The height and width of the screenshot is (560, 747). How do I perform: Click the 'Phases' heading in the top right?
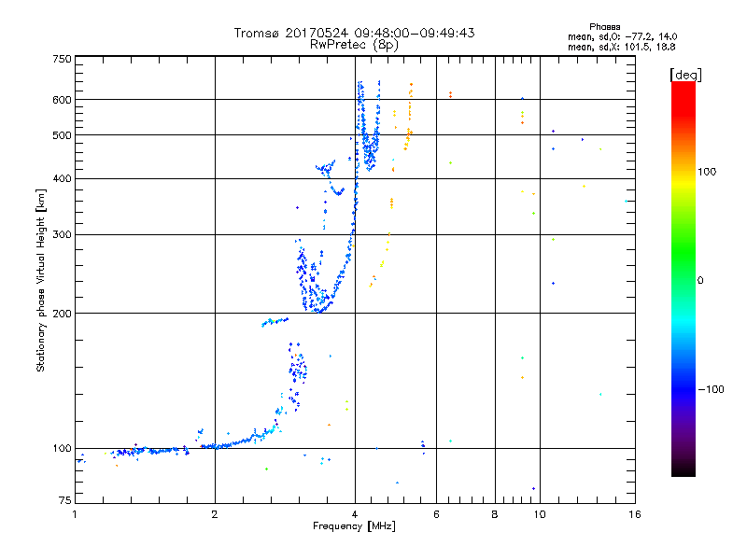(x=604, y=27)
